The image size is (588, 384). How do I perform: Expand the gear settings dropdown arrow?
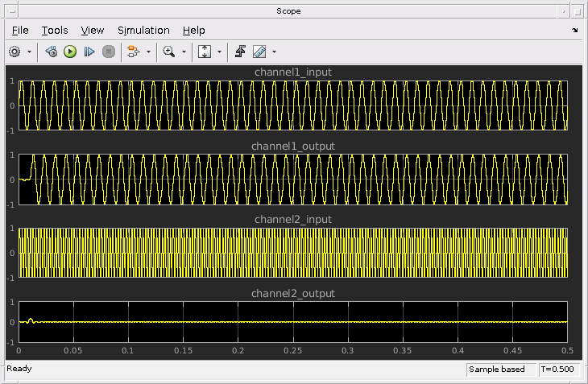(30, 52)
